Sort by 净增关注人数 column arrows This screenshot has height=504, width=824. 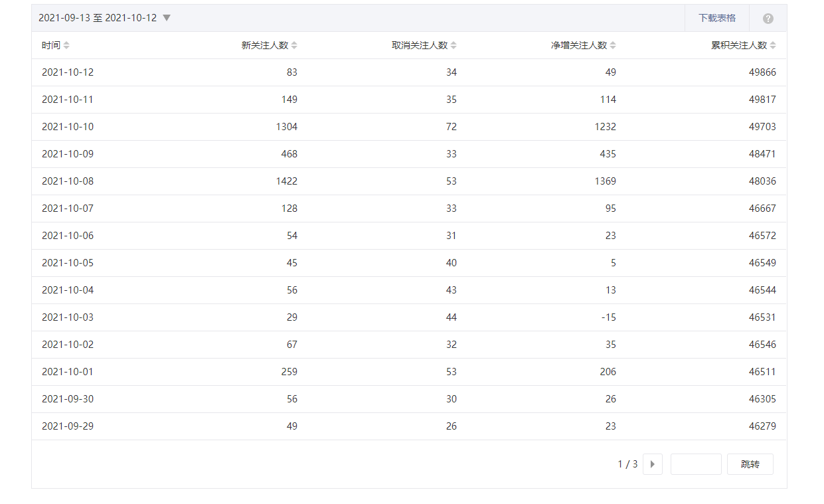[x=613, y=45]
